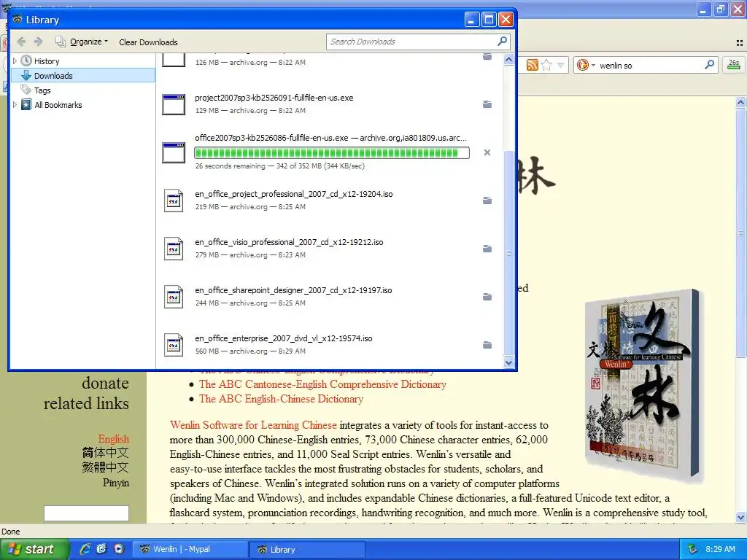Expand the All Bookmarks tree node

tap(15, 104)
